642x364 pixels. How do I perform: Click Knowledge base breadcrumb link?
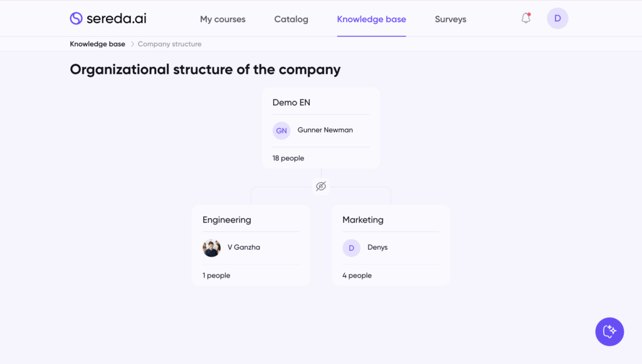pos(97,44)
